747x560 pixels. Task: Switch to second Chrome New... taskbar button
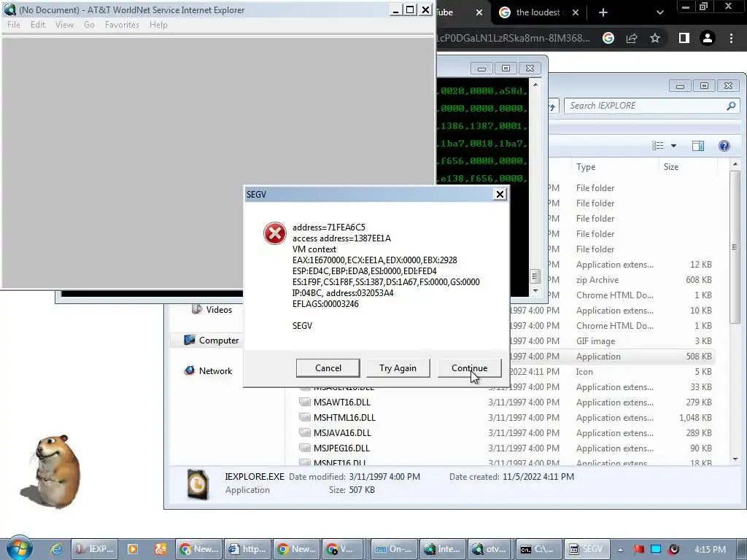tap(296, 549)
